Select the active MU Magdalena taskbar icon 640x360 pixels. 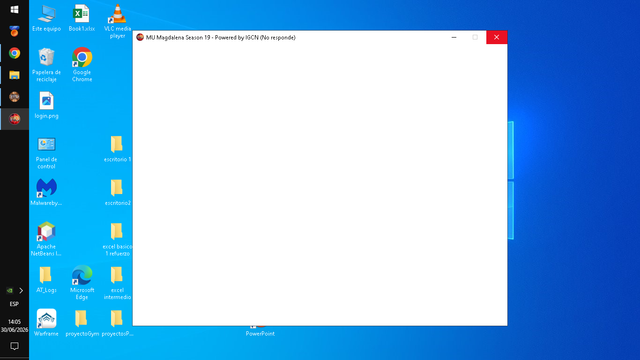coord(14,119)
